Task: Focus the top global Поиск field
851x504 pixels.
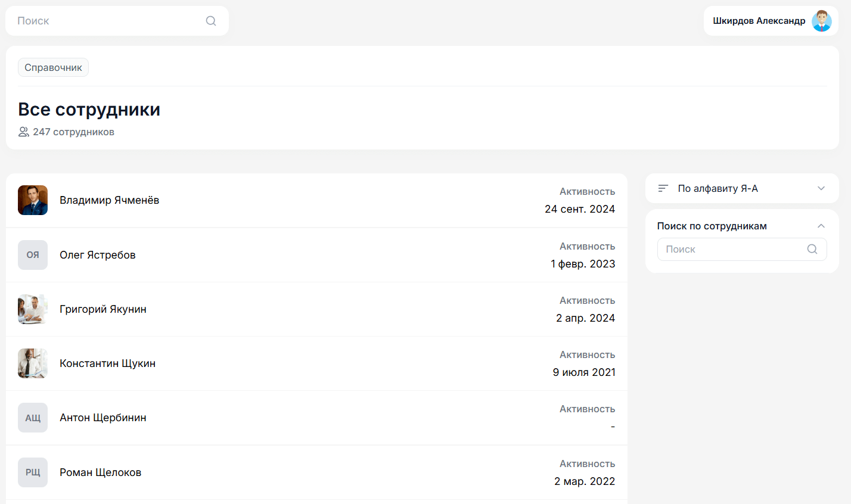Action: (107, 21)
